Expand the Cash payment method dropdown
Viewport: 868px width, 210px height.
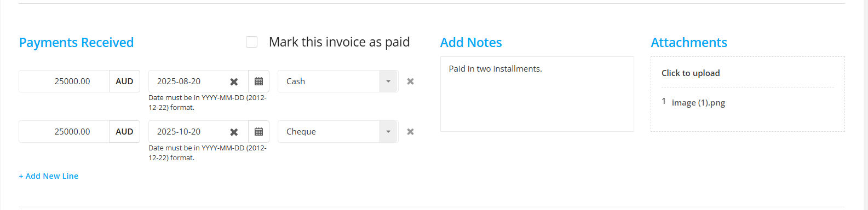(338, 81)
